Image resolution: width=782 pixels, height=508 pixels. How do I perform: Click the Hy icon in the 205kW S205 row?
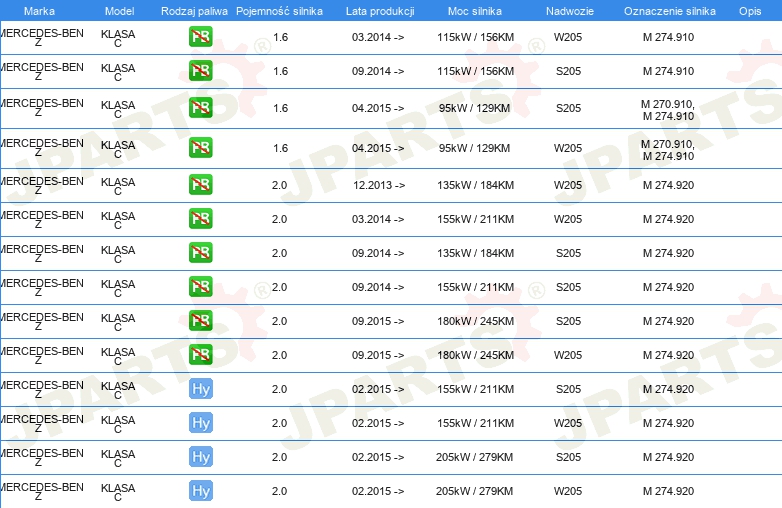pyautogui.click(x=201, y=457)
